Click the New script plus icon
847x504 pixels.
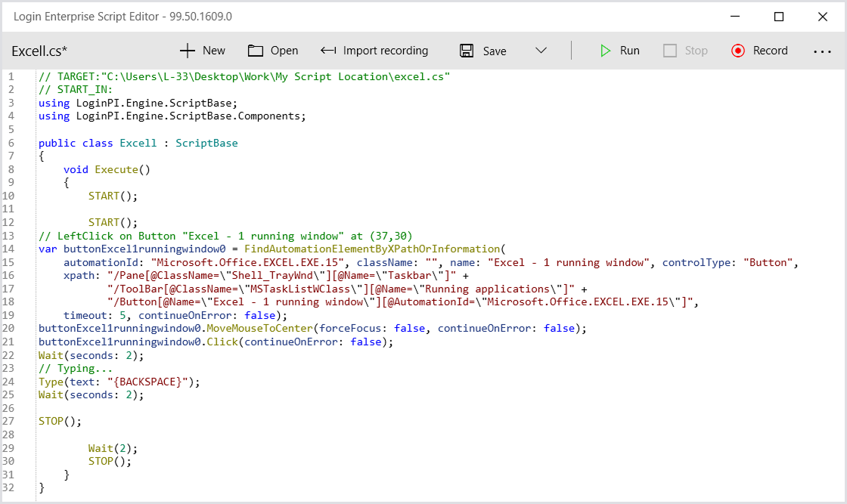pos(187,51)
